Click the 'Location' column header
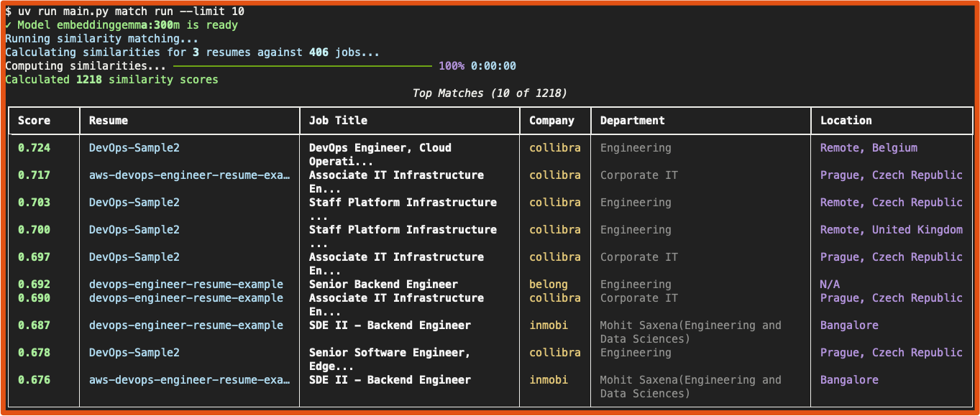 pos(846,121)
